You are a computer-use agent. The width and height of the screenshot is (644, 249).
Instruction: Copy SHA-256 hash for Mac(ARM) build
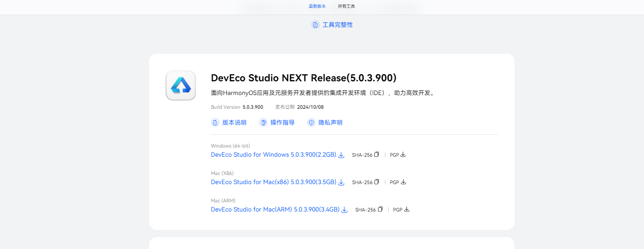tap(380, 210)
